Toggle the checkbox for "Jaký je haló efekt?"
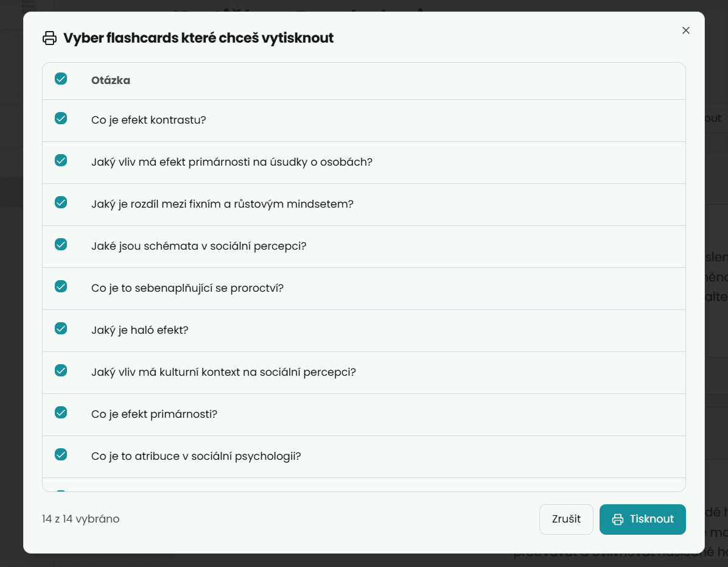728x567 pixels. point(61,328)
